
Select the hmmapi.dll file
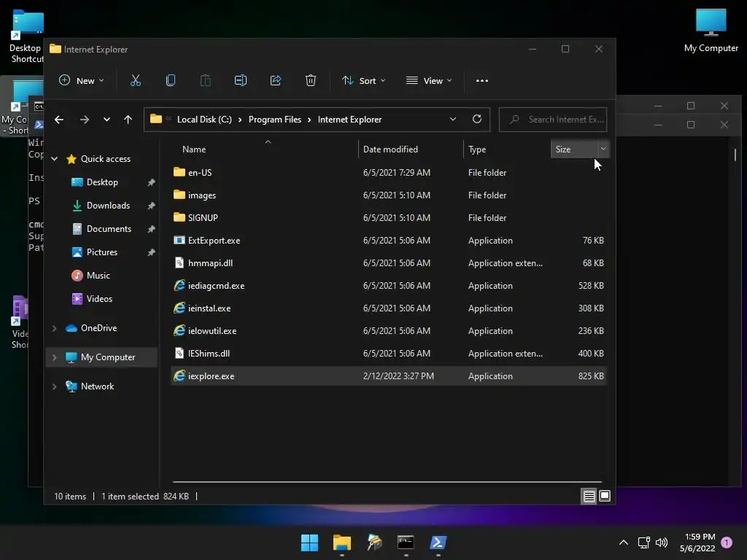[210, 262]
